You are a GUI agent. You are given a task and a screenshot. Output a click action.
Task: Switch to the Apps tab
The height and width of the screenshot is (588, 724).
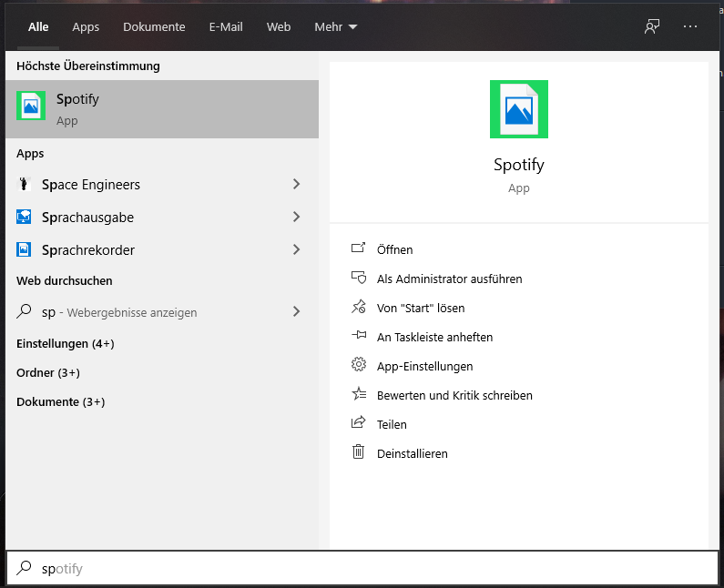coord(86,27)
